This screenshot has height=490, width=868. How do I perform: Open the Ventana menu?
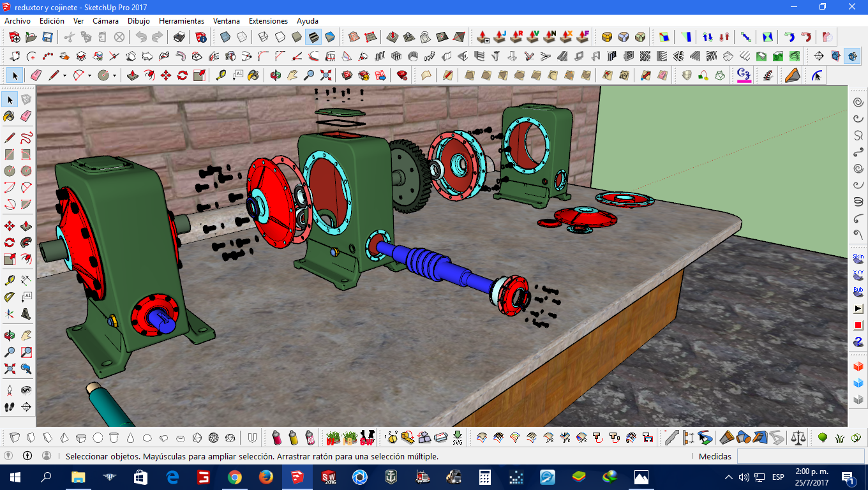pos(227,21)
